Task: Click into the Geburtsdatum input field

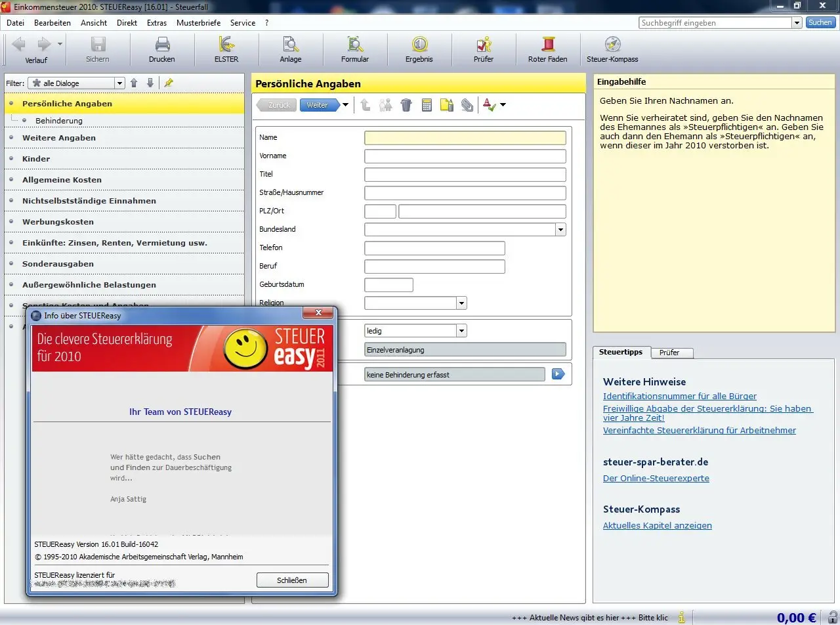Action: coord(388,285)
